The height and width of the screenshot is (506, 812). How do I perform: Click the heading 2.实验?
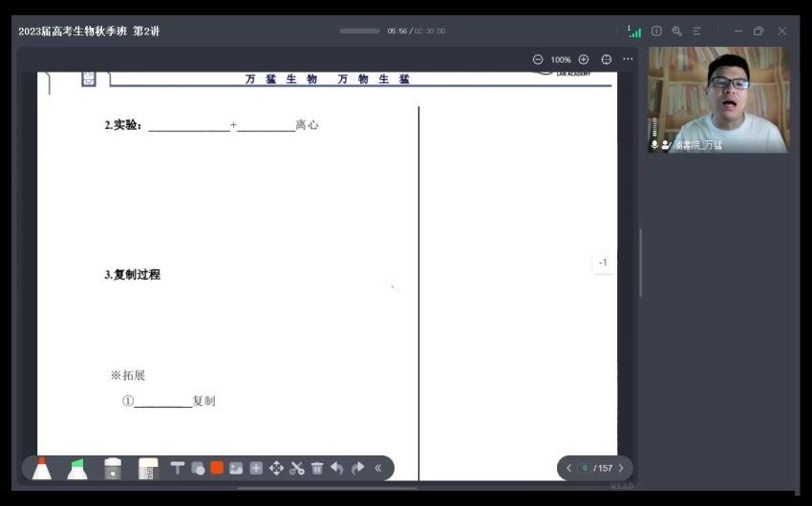coord(123,125)
